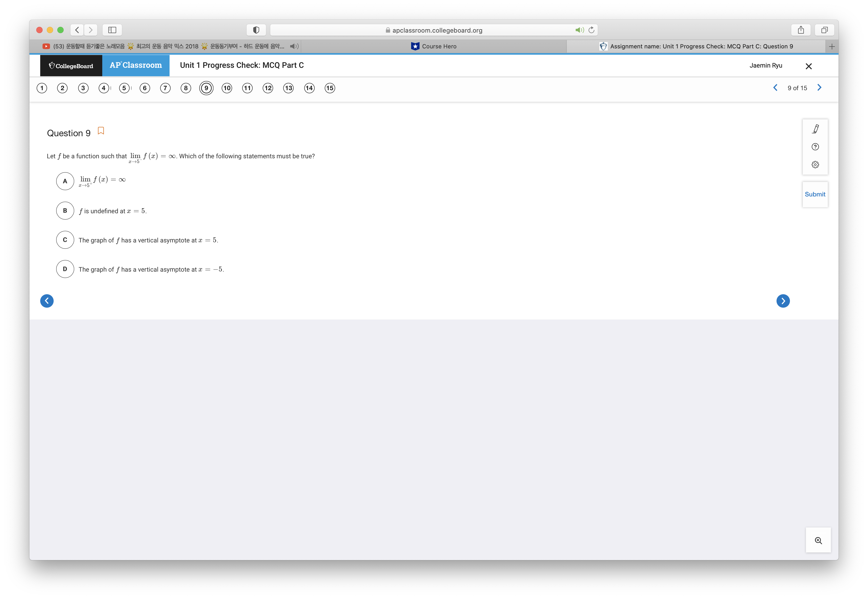Viewport: 868px width, 599px height.
Task: Click the page reload control in address bar
Action: point(591,30)
